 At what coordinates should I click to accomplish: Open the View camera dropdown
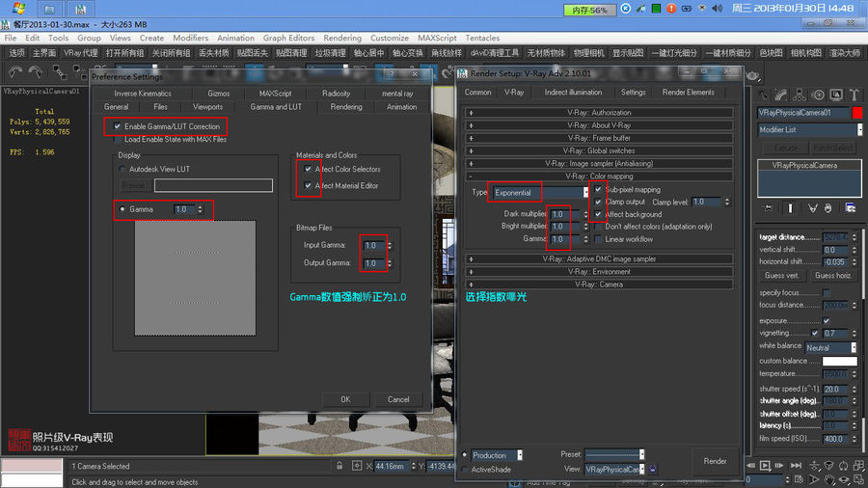[x=614, y=469]
